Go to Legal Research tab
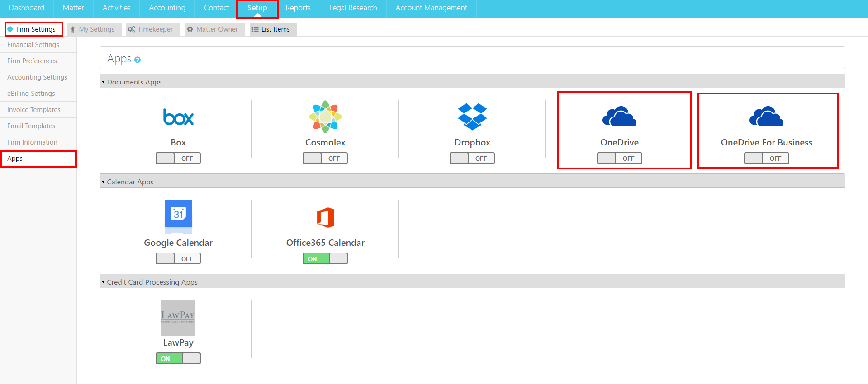The width and height of the screenshot is (868, 384). coord(353,8)
